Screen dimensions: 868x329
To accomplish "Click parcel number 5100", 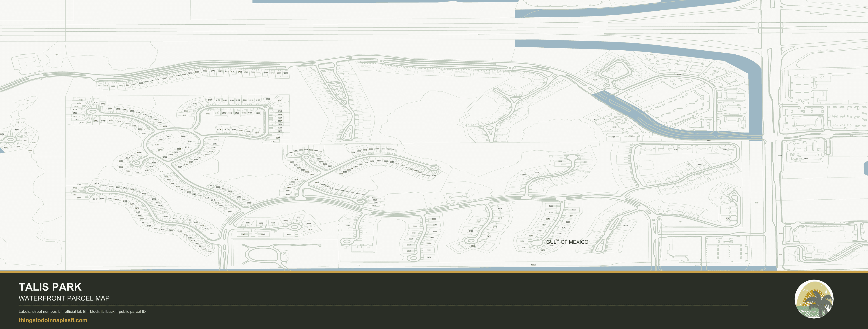I will pos(675,149).
